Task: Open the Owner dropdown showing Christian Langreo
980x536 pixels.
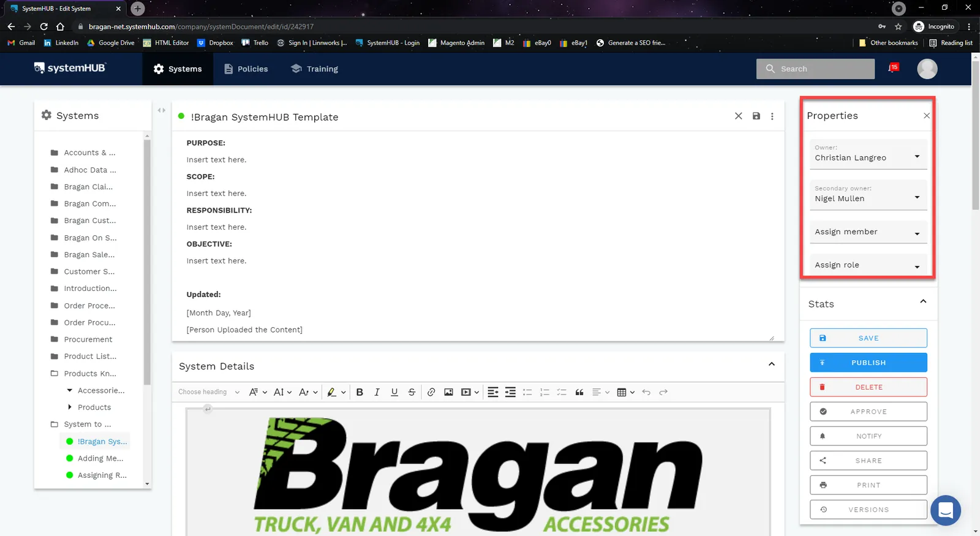Action: (868, 154)
